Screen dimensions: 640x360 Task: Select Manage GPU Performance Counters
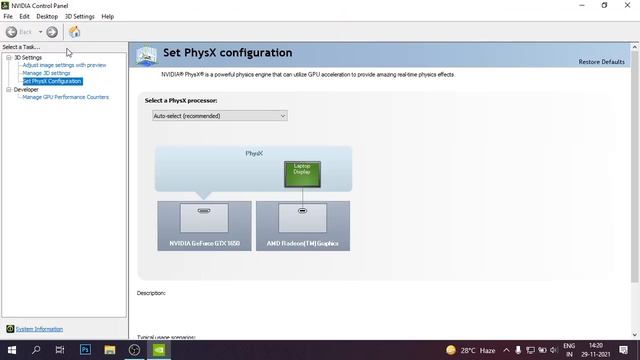[x=65, y=97]
